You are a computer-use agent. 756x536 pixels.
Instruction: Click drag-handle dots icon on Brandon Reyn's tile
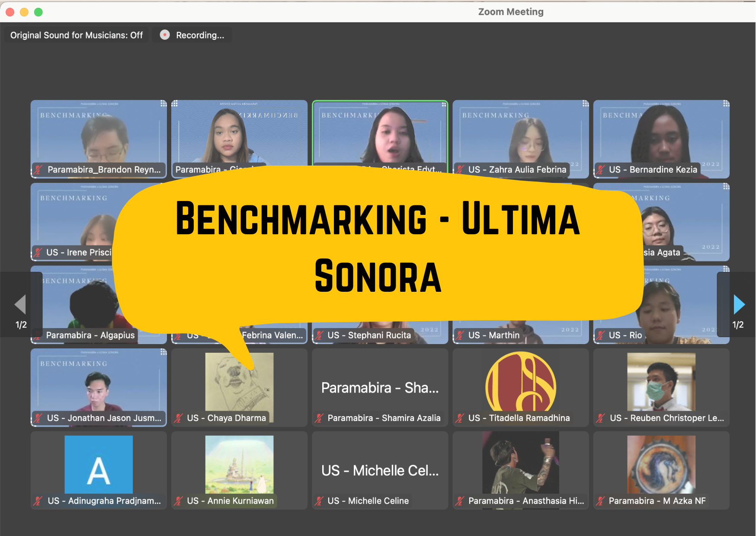(x=163, y=104)
